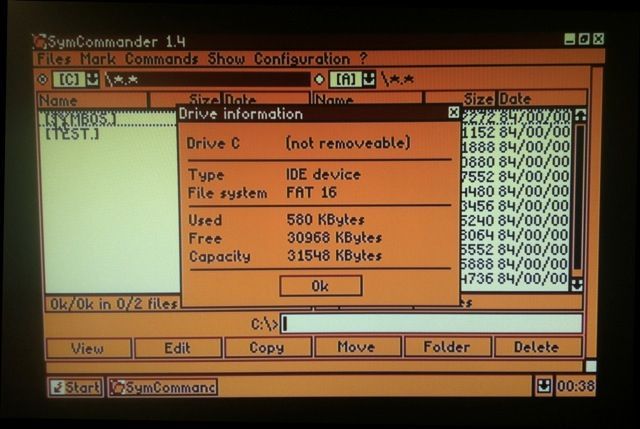Open the ? help menu
This screenshot has width=640, height=429.
coord(363,58)
